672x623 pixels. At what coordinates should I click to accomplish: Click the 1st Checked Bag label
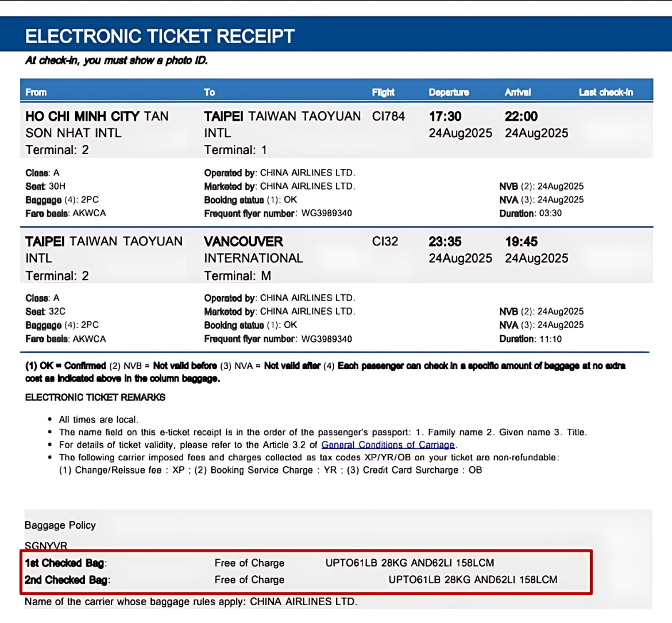pos(65,563)
